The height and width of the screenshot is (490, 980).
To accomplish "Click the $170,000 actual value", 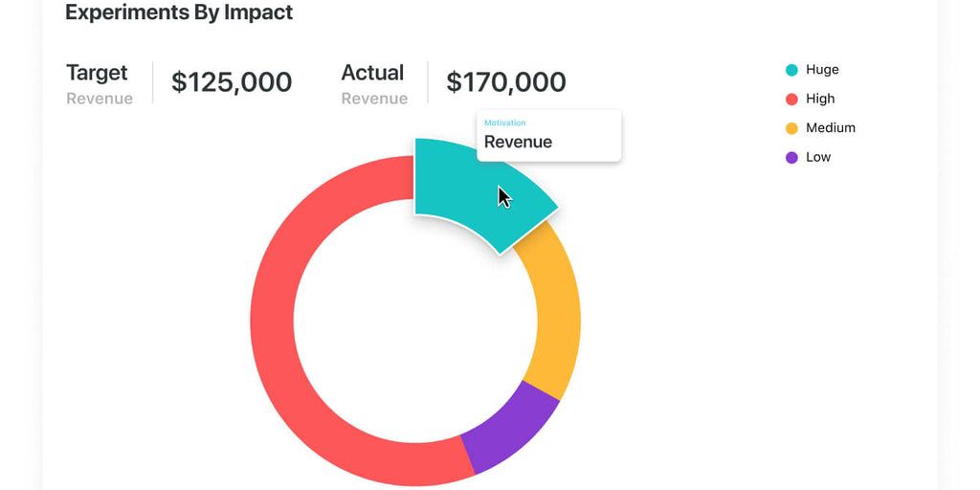I will 506,82.
